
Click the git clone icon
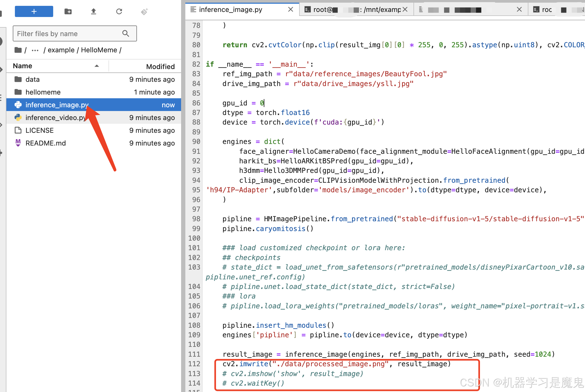(144, 11)
